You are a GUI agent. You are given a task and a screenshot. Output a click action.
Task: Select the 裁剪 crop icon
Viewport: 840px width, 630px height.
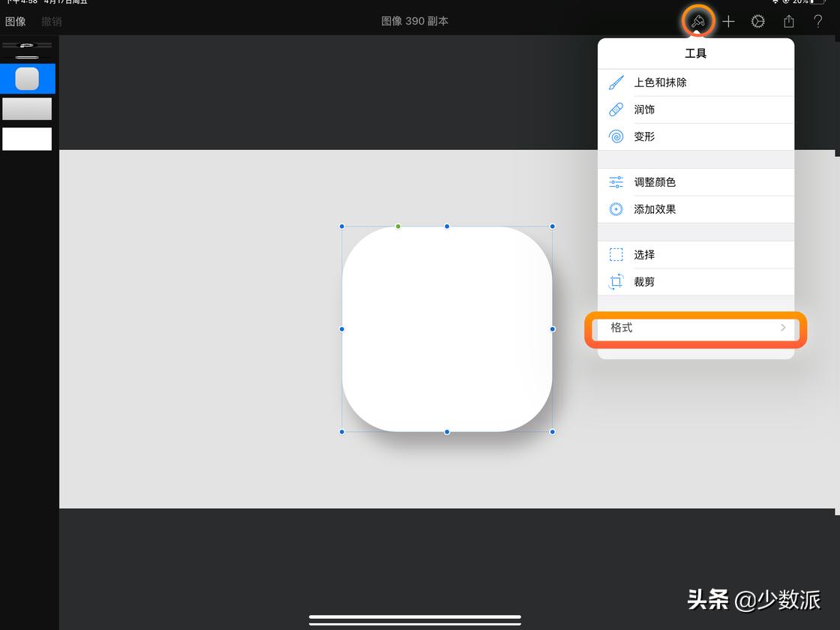point(616,281)
